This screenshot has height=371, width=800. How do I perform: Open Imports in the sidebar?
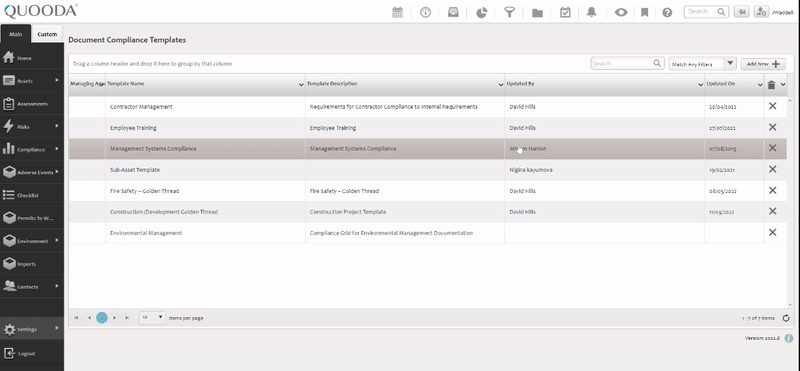click(32, 264)
